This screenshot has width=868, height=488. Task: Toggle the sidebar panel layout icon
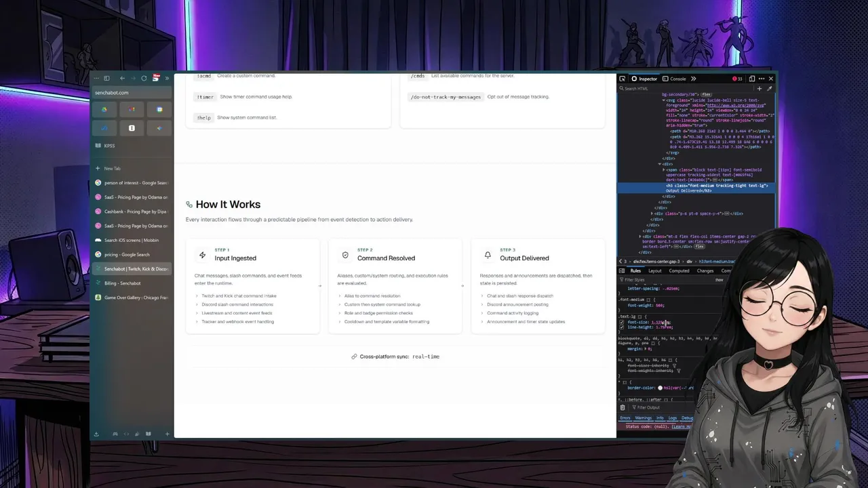(106, 79)
